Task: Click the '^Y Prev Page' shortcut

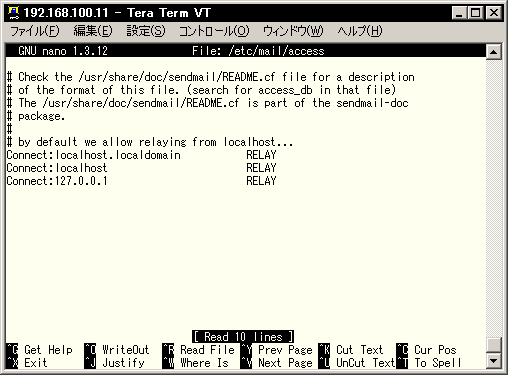Action: pyautogui.click(x=276, y=350)
